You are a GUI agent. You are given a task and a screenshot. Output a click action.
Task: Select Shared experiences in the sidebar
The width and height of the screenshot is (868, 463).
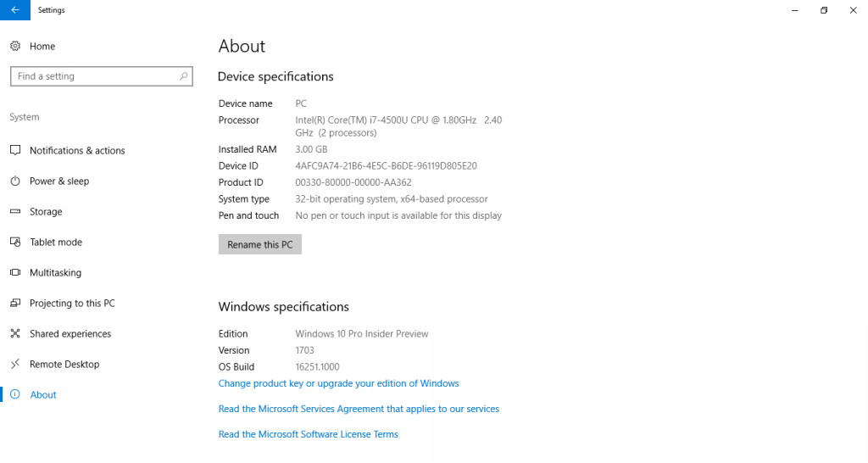pyautogui.click(x=70, y=333)
